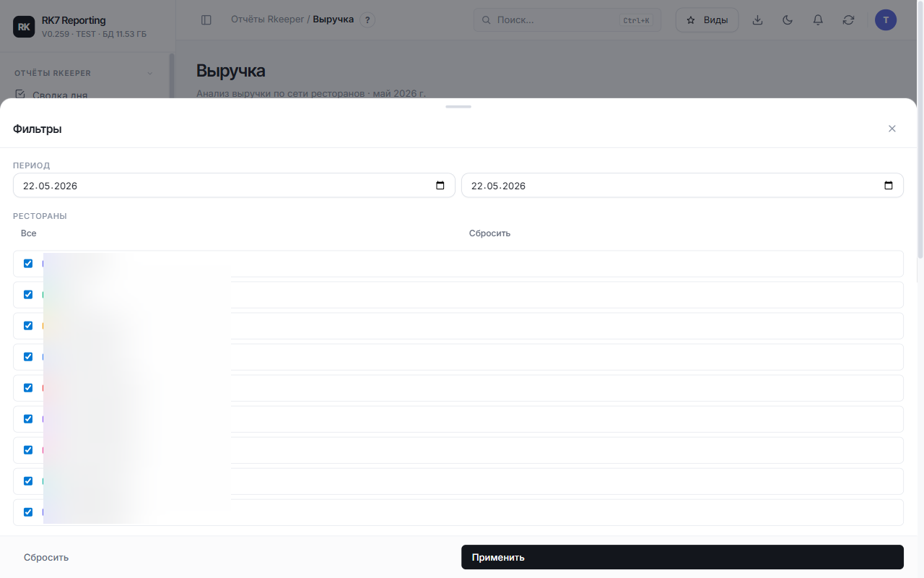Go to Отчёты Rkeeper breadcrumb

(267, 20)
